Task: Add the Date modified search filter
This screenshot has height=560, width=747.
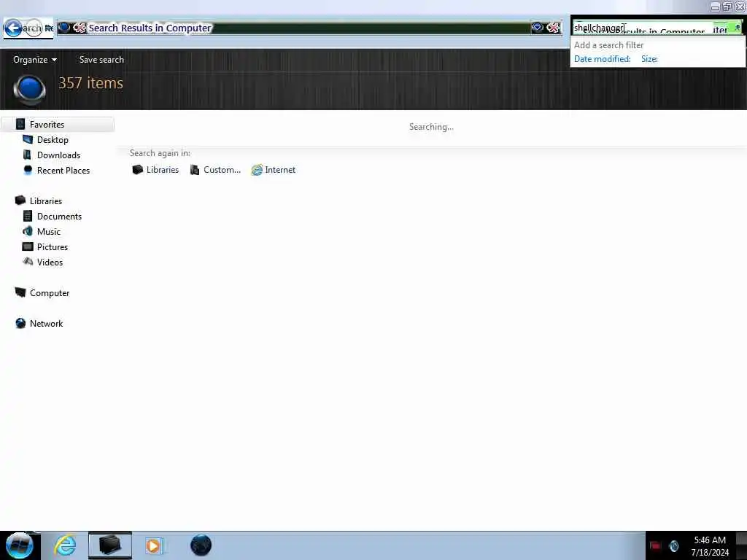Action: pos(602,59)
